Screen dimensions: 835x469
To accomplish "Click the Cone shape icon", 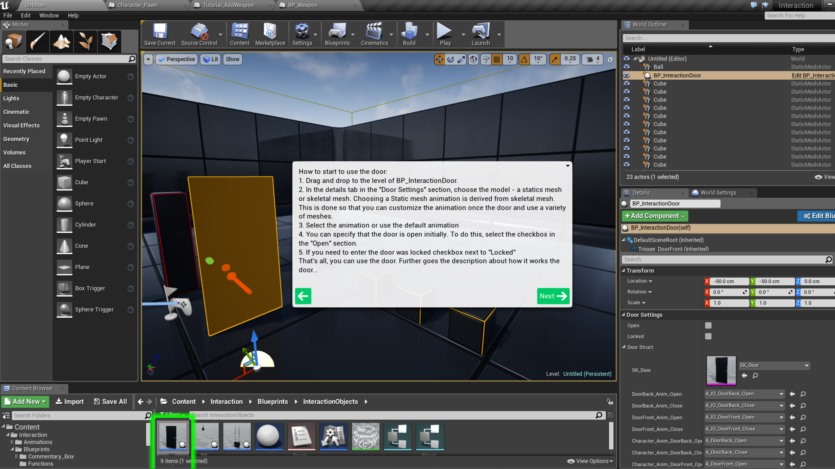I will [x=64, y=246].
